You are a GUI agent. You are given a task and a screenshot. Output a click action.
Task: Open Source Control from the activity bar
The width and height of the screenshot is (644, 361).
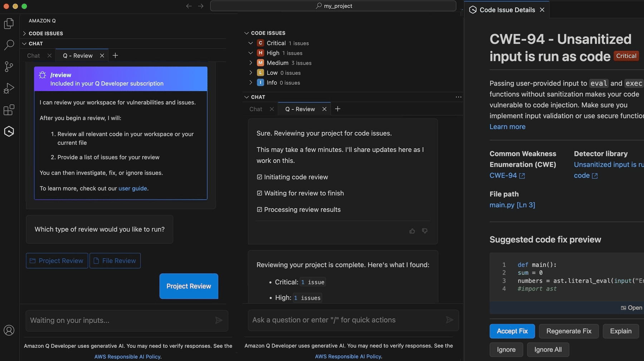point(9,66)
